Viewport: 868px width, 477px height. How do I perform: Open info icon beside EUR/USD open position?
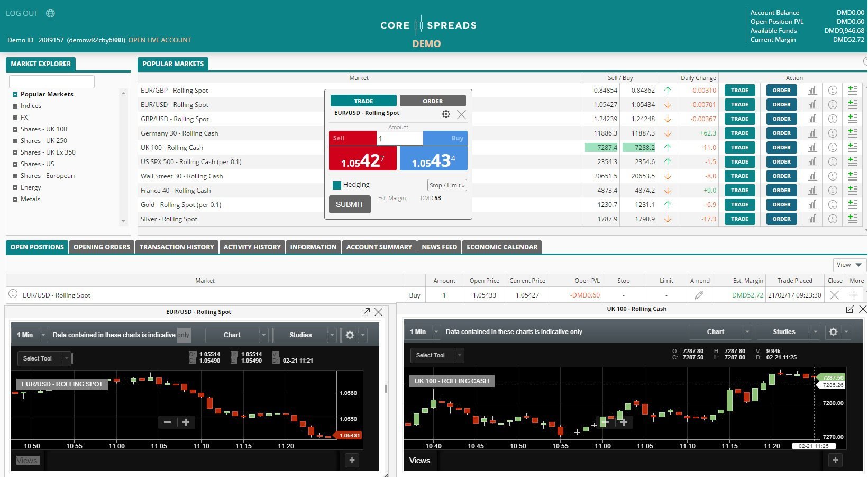tap(13, 294)
